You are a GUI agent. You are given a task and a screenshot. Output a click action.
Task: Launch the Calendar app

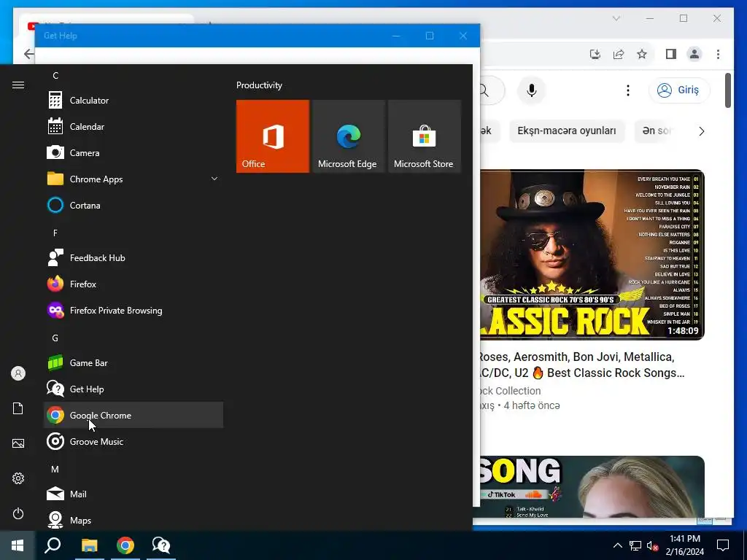pos(133,127)
